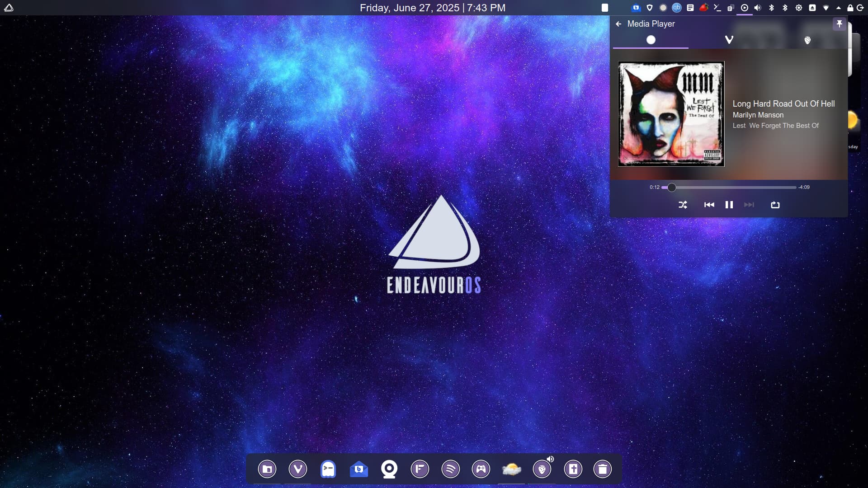Open the Spotify icon in the dock

pyautogui.click(x=450, y=469)
